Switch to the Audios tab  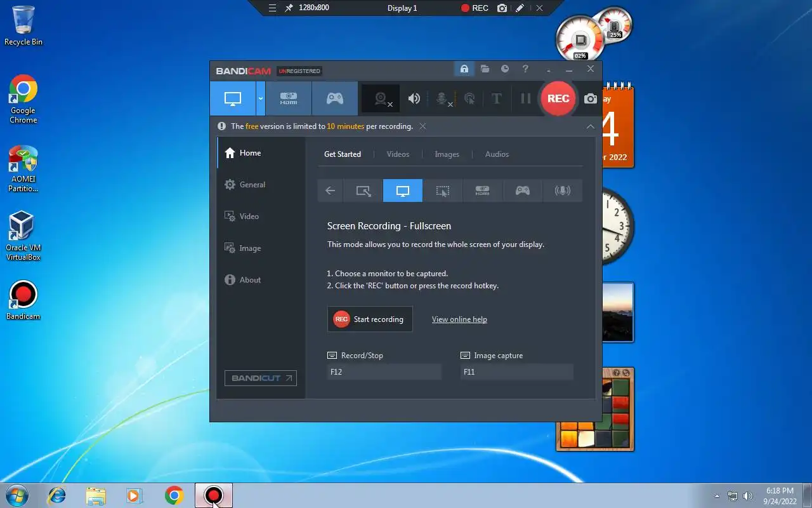click(497, 154)
